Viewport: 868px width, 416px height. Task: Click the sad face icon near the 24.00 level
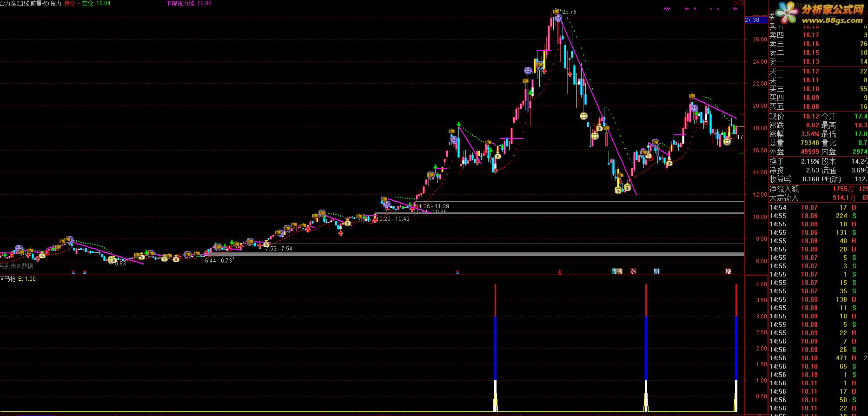528,71
